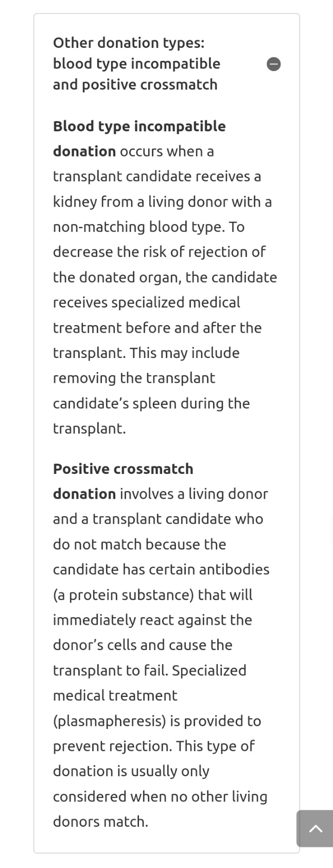Click the 'Other donation types' accordion heading
This screenshot has height=868, width=333.
pos(129,43)
